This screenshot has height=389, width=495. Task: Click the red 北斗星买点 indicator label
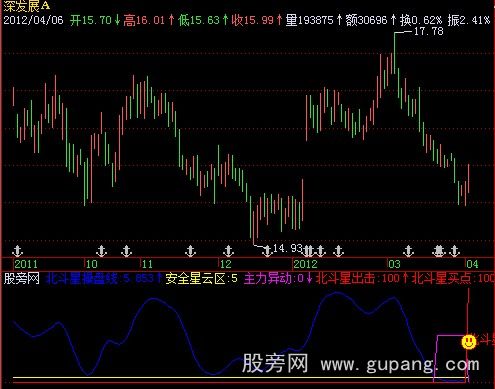pos(453,278)
